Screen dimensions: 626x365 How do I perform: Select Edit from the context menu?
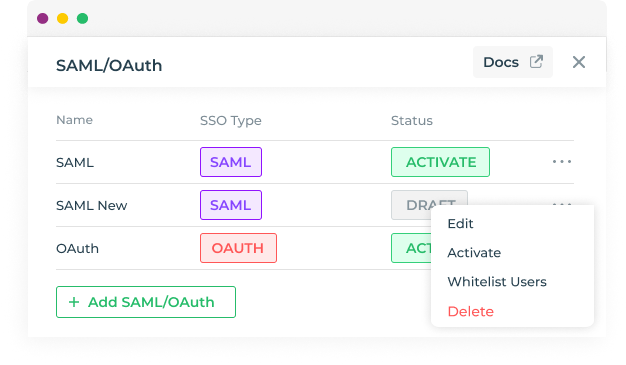coord(460,224)
